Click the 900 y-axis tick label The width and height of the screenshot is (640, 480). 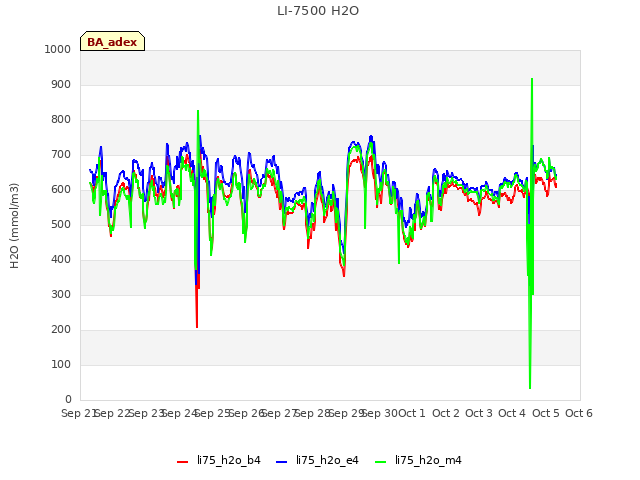coord(61,84)
